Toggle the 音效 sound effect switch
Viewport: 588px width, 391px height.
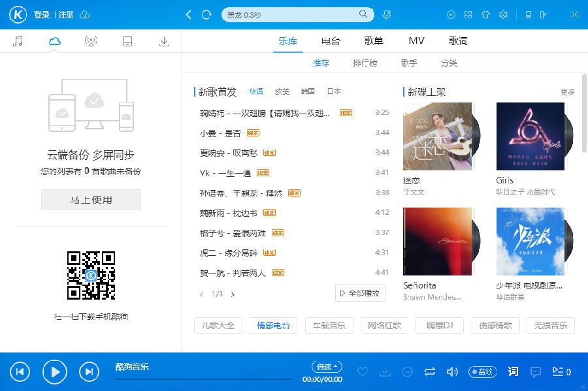point(483,371)
